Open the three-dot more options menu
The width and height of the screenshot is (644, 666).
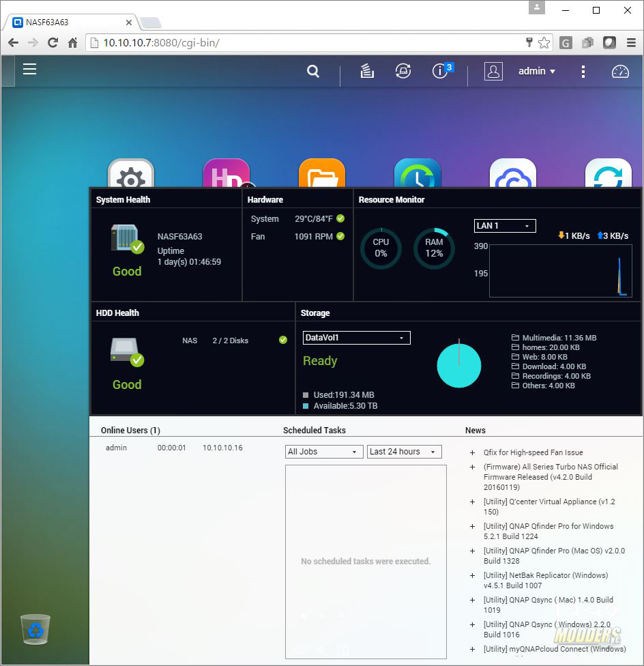583,72
